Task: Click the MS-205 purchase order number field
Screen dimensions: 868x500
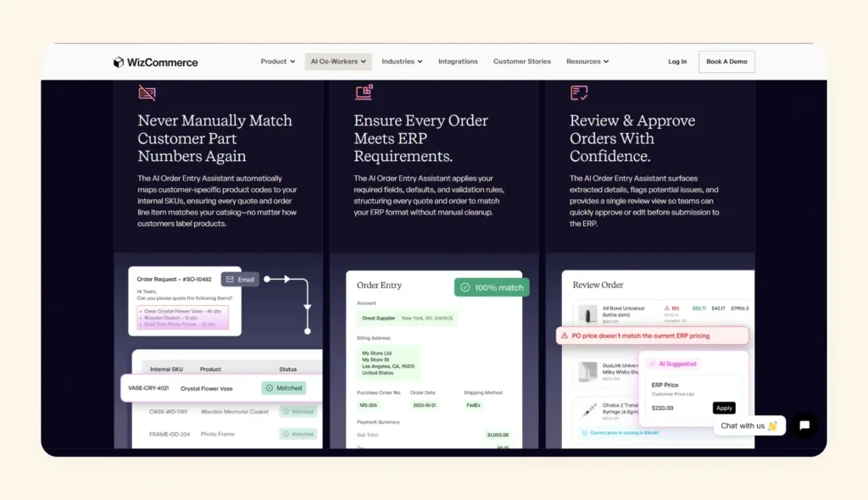Action: pyautogui.click(x=369, y=405)
